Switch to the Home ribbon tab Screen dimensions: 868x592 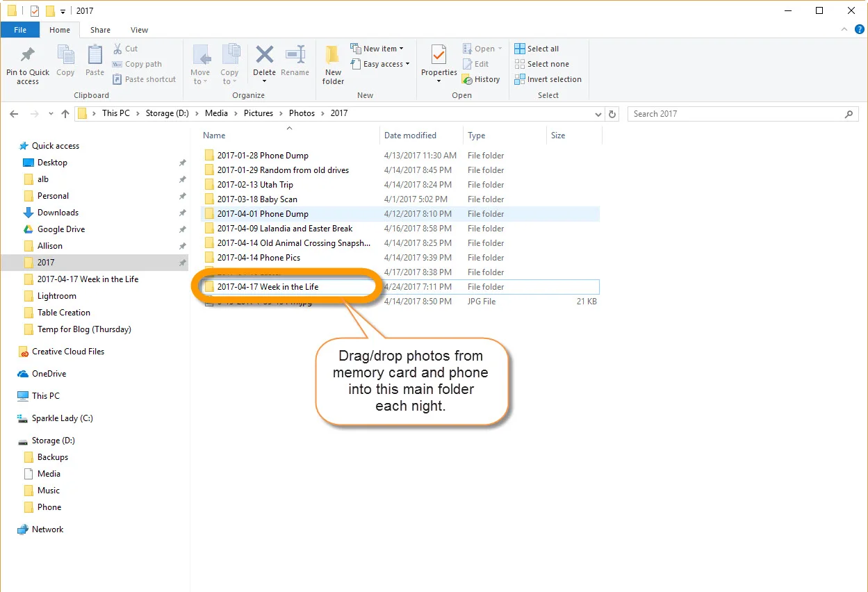coord(60,30)
